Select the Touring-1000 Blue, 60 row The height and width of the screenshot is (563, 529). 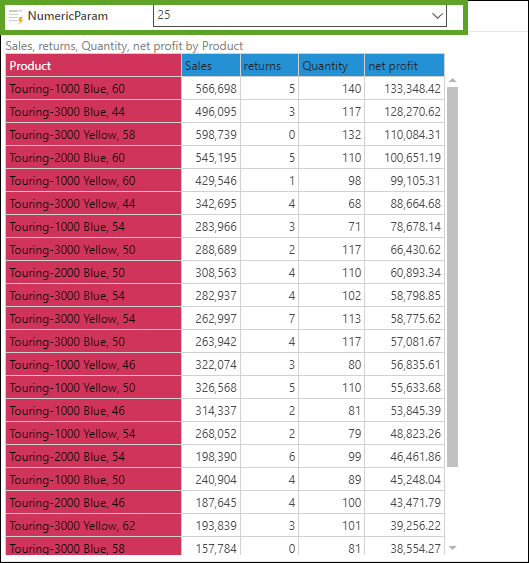coord(225,88)
